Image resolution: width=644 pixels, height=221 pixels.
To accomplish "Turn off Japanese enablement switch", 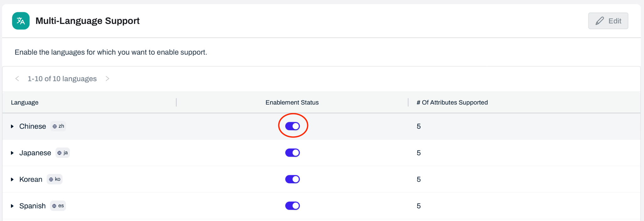I will (x=292, y=153).
